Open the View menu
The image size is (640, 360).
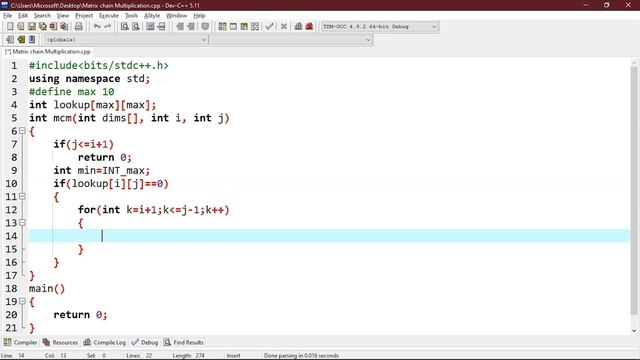click(x=62, y=16)
